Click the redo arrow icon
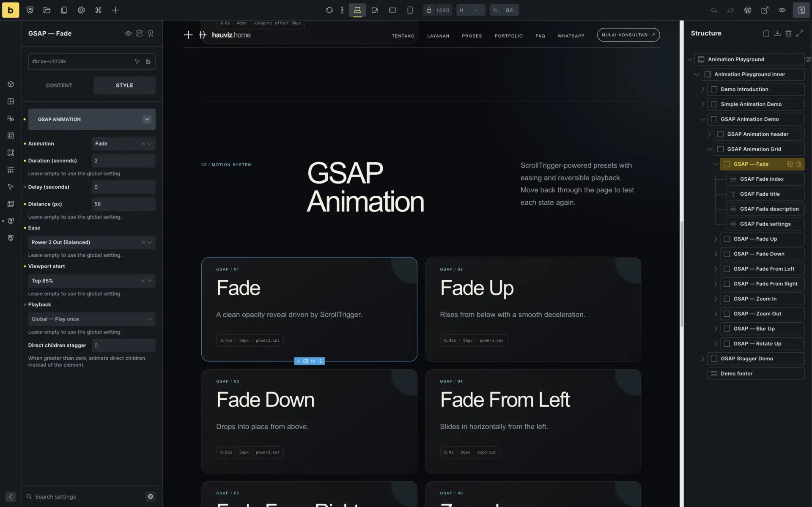Screen dimensions: 812x507 coord(730,10)
